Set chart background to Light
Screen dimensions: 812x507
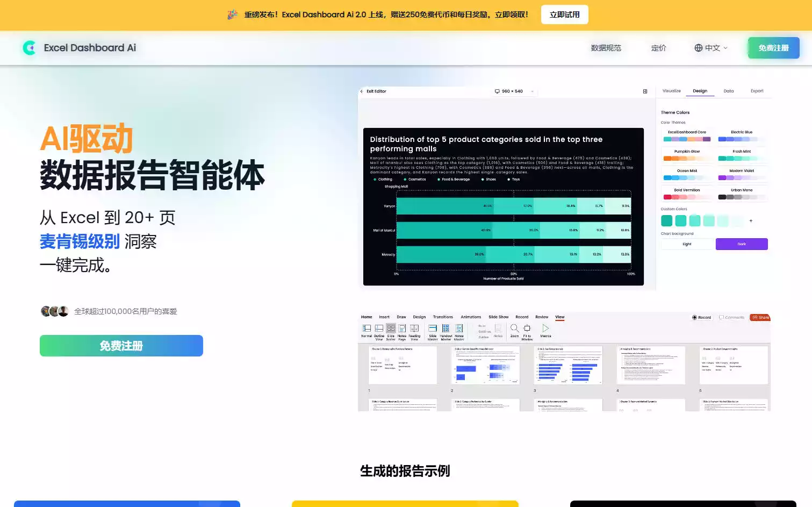point(687,244)
